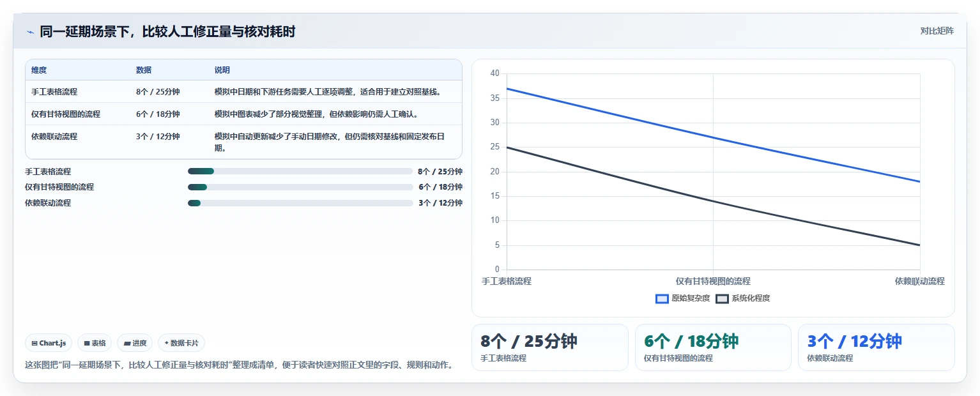Viewport: 980px width, 396px height.
Task: Toggle the 原始复杂度 legend swatch
Action: point(662,298)
